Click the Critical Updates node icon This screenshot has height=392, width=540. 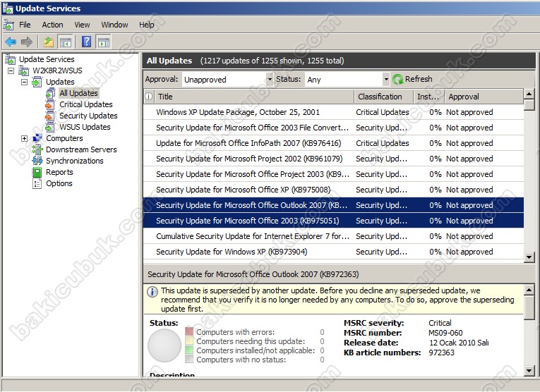[50, 104]
